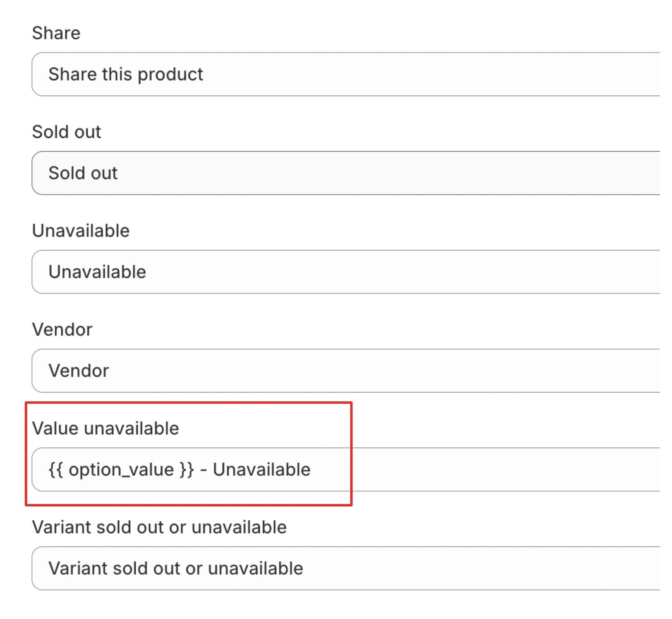Click the Vendor label text
This screenshot has height=619, width=672.
click(x=62, y=329)
